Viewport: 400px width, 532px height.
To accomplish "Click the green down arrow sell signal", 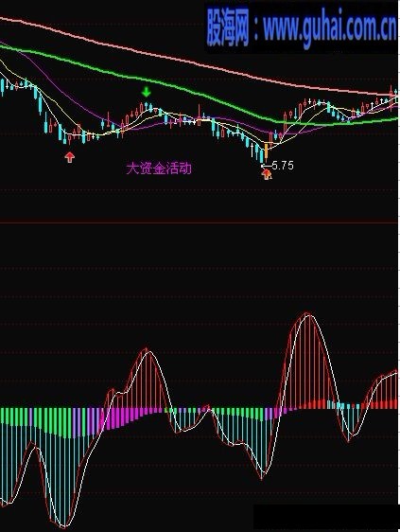I will pyautogui.click(x=147, y=92).
